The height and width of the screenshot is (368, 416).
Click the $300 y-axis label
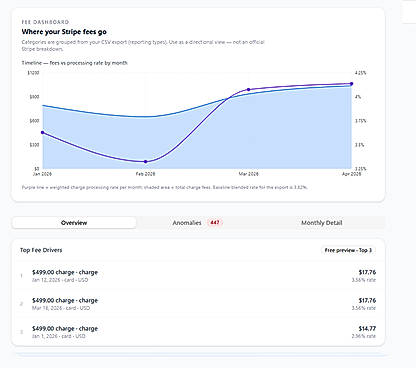point(34,145)
